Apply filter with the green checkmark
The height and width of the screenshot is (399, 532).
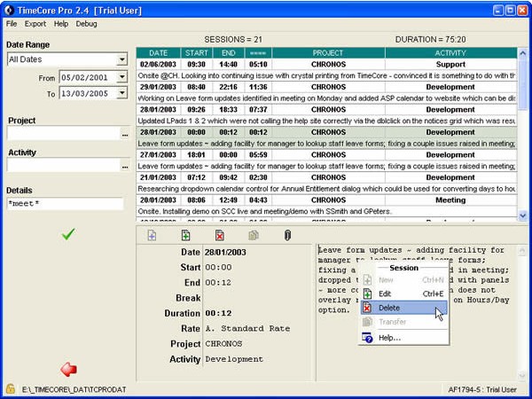[68, 234]
